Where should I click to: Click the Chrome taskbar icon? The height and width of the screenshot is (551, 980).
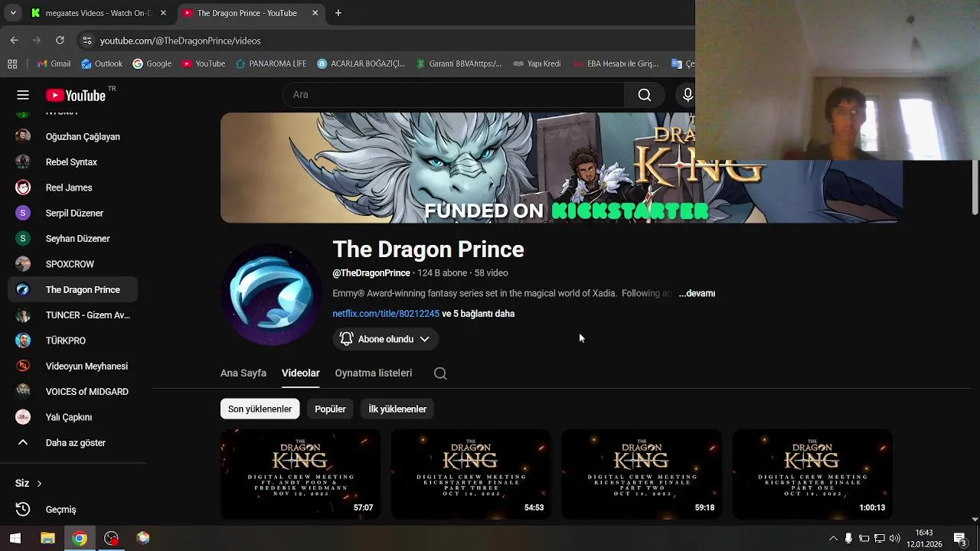click(80, 539)
